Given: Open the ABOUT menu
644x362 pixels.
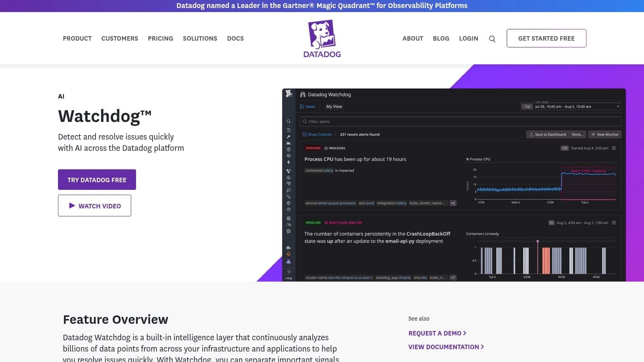Looking at the screenshot, I should pos(413,39).
